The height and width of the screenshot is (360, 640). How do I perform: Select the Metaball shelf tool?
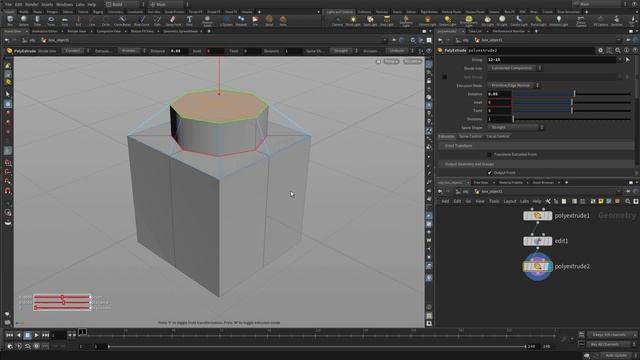241,20
